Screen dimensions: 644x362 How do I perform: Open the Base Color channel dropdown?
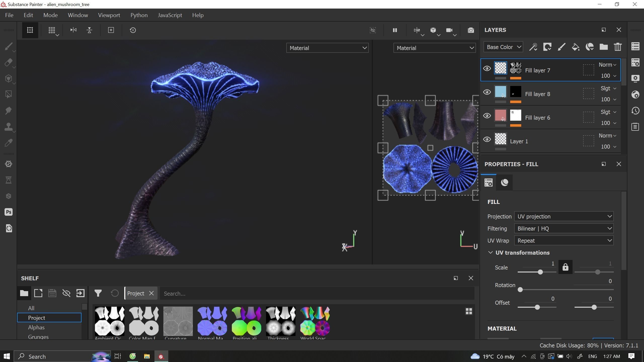coord(503,47)
